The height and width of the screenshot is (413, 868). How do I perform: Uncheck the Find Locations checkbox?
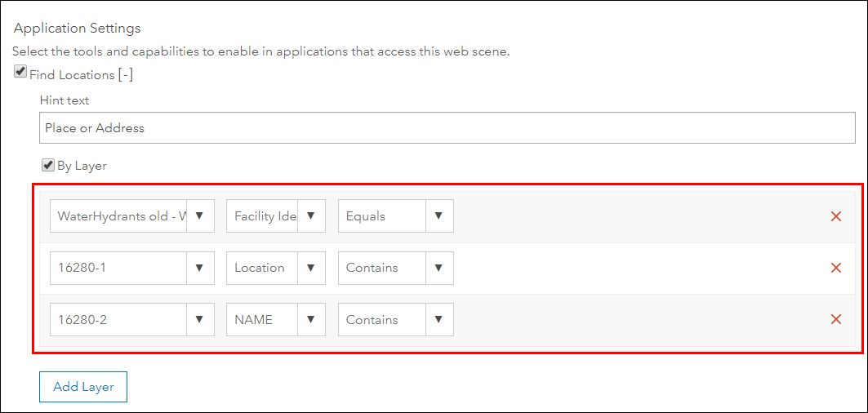[x=20, y=73]
